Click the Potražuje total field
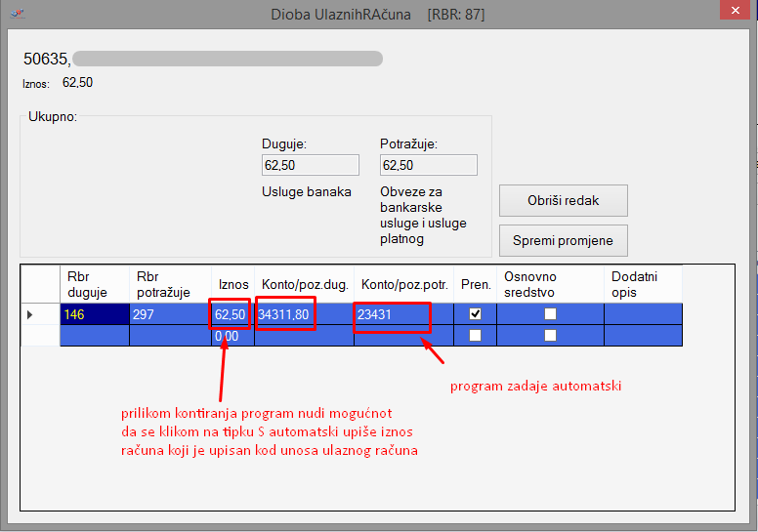The width and height of the screenshot is (758, 532). point(428,165)
